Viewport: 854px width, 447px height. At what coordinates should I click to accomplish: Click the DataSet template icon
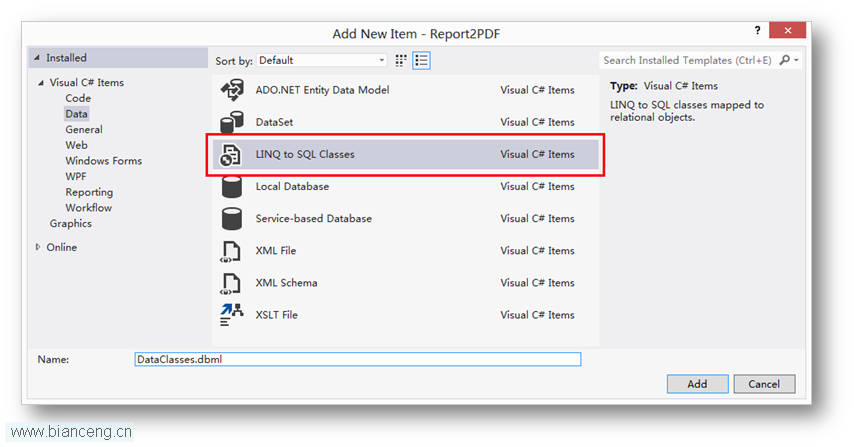pyautogui.click(x=231, y=122)
